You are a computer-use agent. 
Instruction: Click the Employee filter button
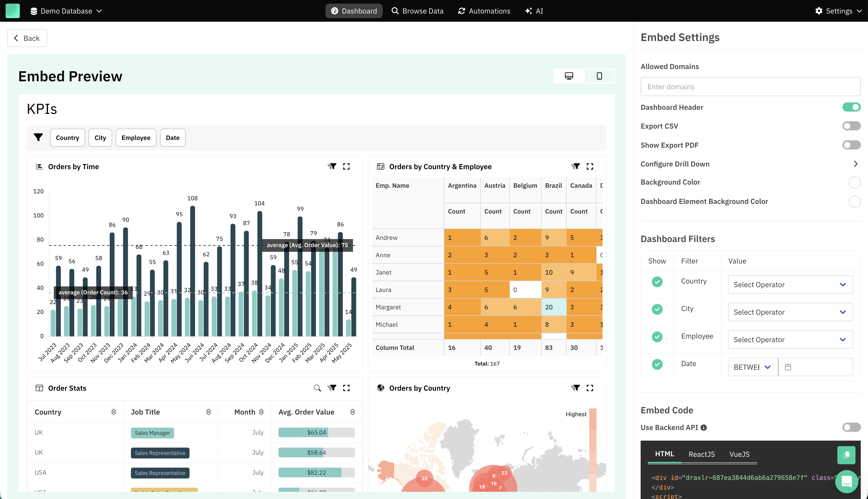[136, 138]
